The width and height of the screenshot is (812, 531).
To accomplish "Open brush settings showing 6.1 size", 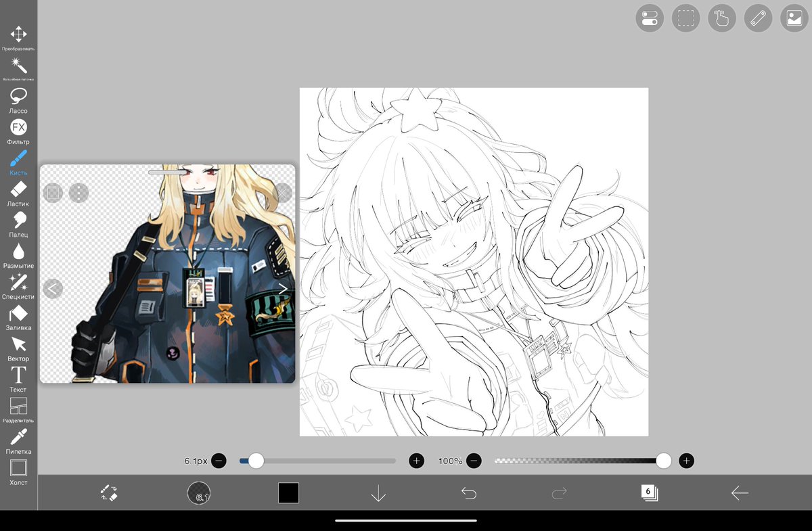I will (199, 492).
